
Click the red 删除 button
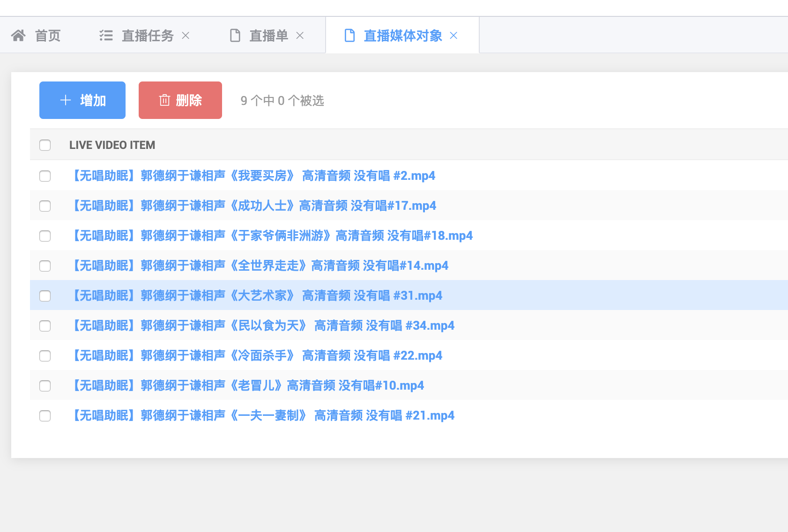[x=180, y=100]
